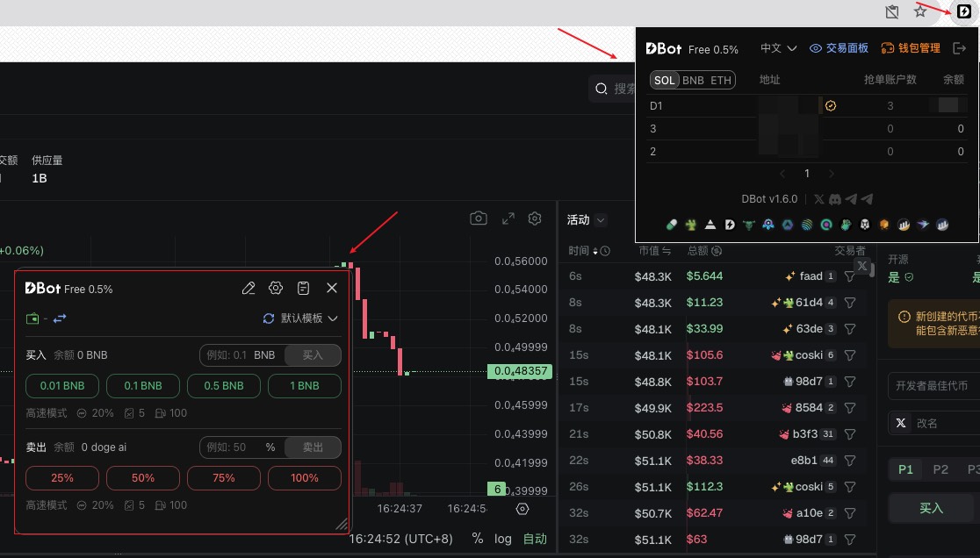Screen dimensions: 980x558
Task: Click the swap arrows icon beside wallet
Action: click(x=60, y=318)
